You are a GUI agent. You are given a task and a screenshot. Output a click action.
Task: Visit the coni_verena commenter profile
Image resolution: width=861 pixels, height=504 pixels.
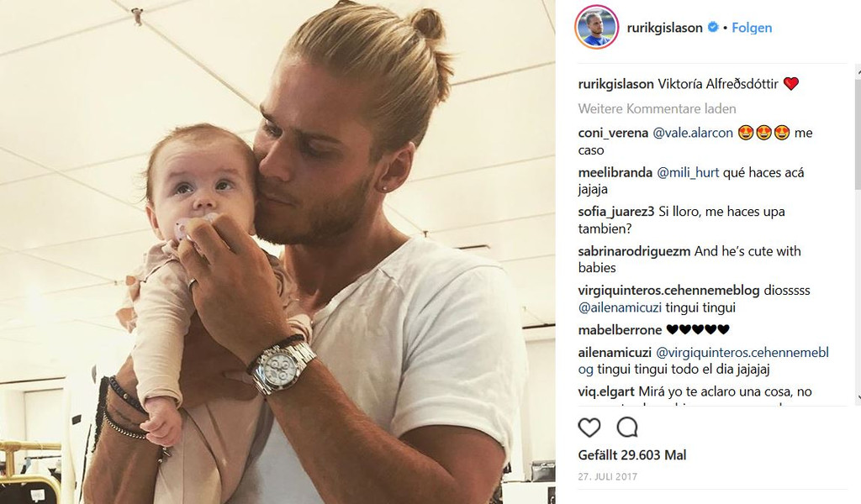coord(613,133)
